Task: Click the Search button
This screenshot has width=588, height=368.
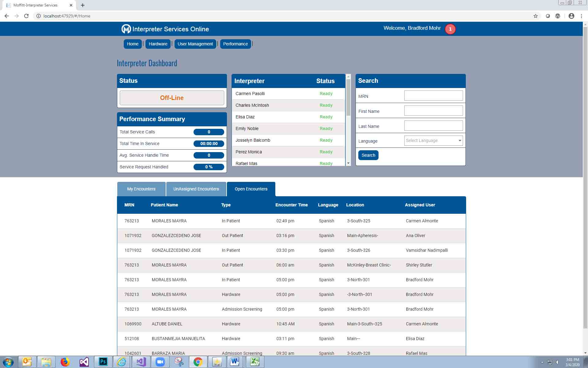Action: [x=368, y=155]
